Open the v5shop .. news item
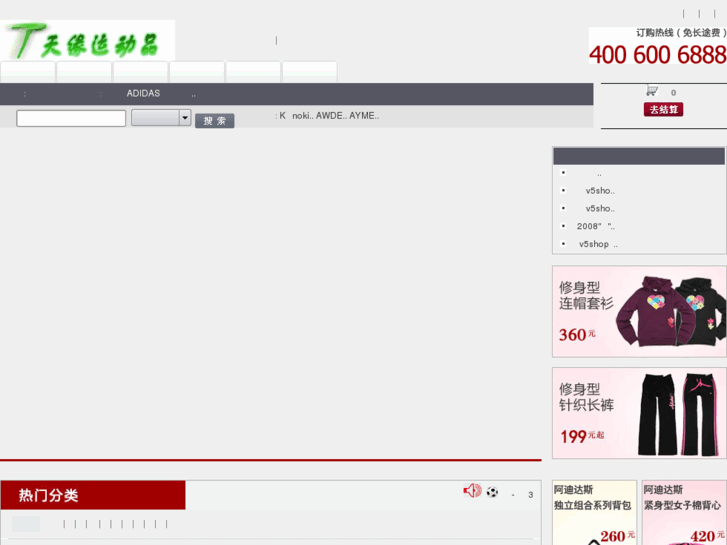The height and width of the screenshot is (545, 727). (x=598, y=244)
